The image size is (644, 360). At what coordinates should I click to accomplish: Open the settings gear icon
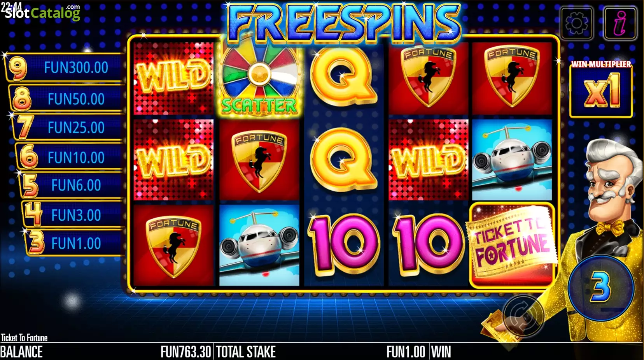pyautogui.click(x=577, y=23)
